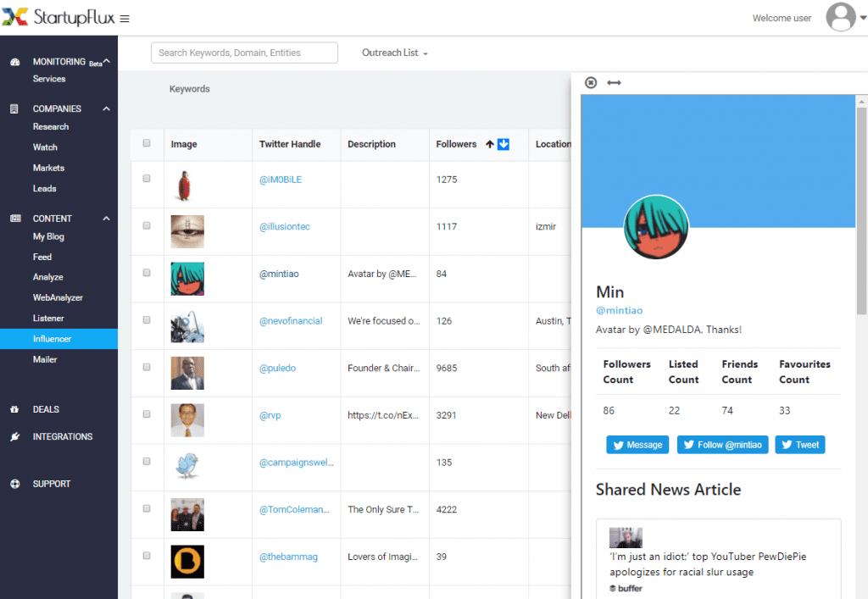The image size is (868, 599).
Task: Open the @rvp profile photo
Action: [187, 420]
